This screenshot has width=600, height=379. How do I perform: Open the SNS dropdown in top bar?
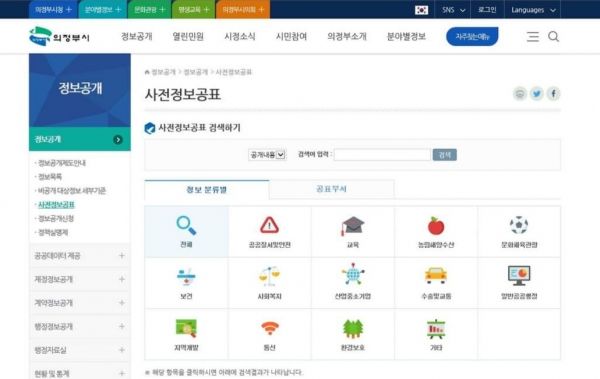(453, 10)
